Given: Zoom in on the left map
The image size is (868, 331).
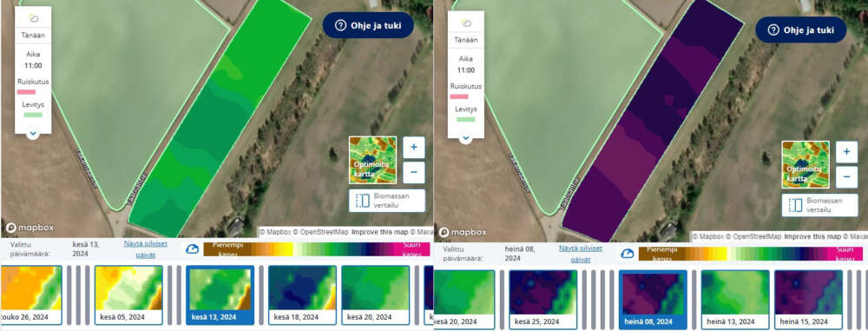Looking at the screenshot, I should click(413, 148).
